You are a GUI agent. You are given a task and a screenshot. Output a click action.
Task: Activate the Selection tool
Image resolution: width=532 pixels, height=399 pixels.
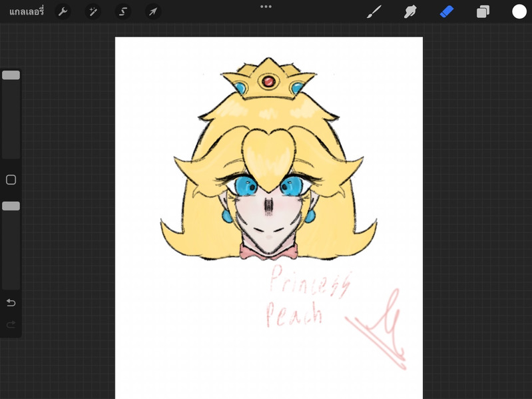(x=123, y=12)
